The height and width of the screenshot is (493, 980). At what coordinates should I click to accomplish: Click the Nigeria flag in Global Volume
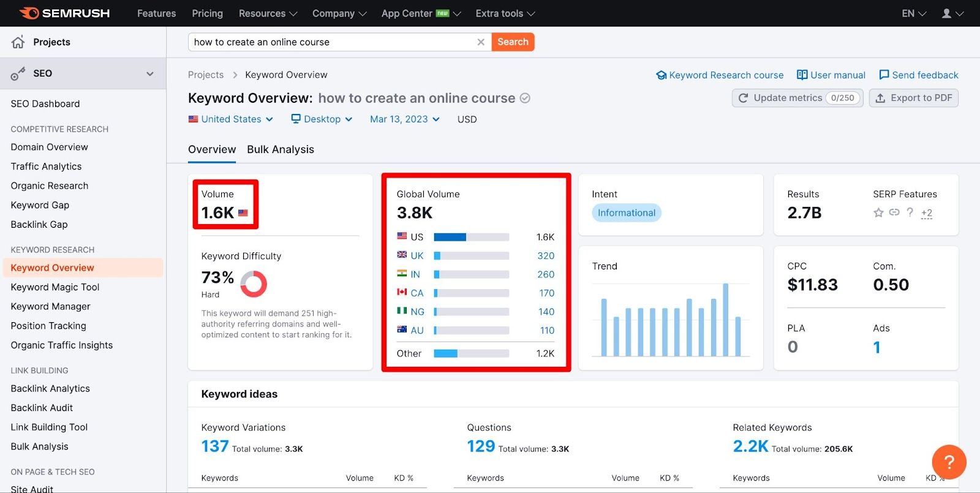402,311
